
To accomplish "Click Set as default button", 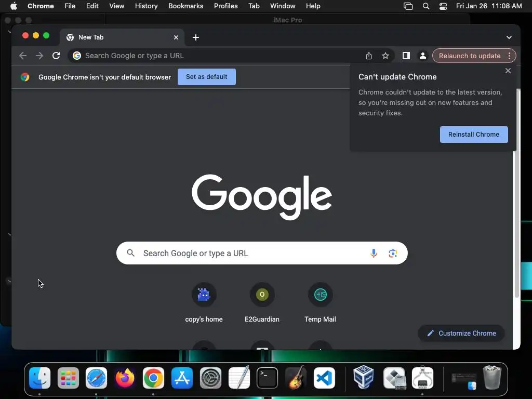I will point(207,77).
